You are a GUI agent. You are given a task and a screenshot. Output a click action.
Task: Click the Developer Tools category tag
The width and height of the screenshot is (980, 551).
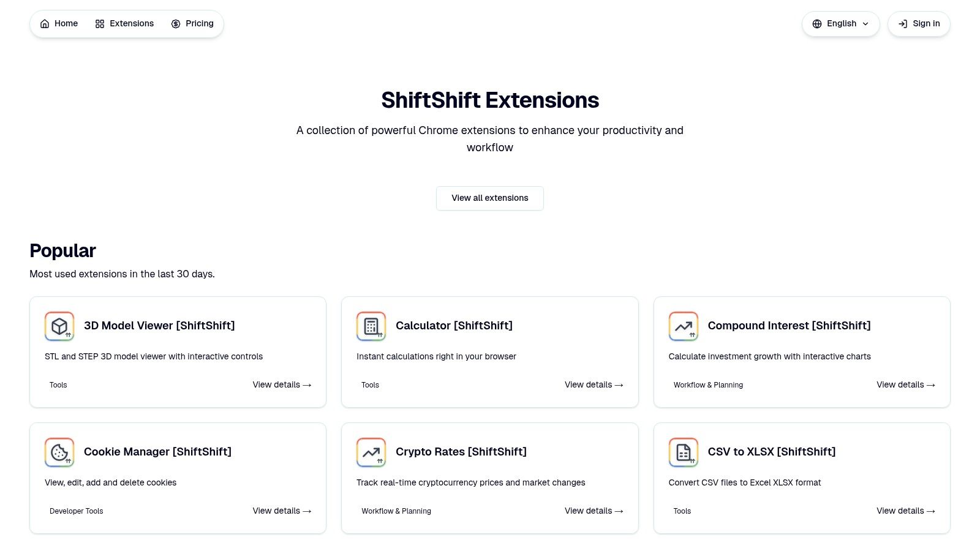[76, 511]
